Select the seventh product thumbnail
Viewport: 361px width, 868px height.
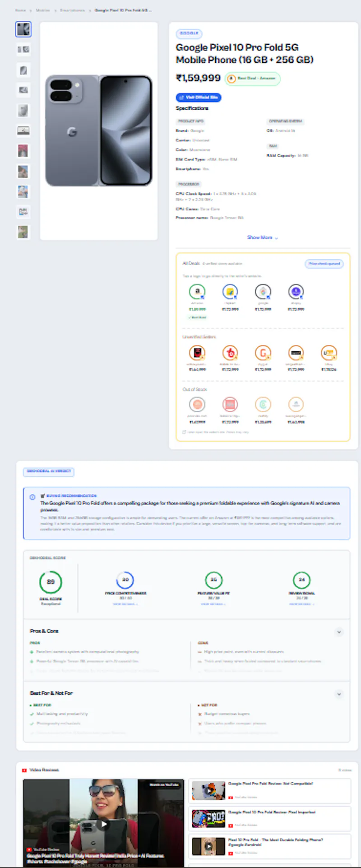[23, 151]
